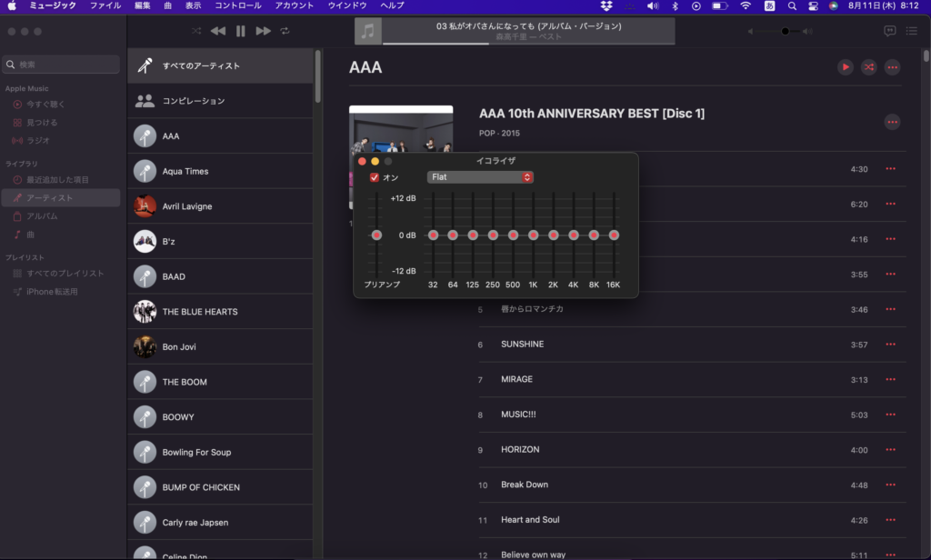Screen dimensions: 931x560
Task: Open アルバム in the library sidebar
Action: 61,216
